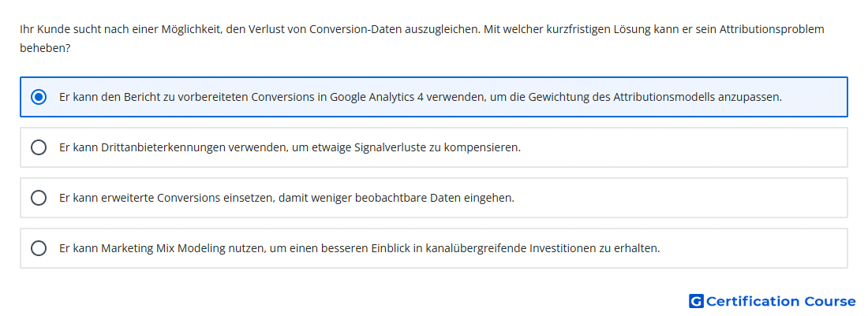Image resolution: width=868 pixels, height=316 pixels.
Task: Click blank space in the Marketing Mix Modeling answer box
Action: 753,248
